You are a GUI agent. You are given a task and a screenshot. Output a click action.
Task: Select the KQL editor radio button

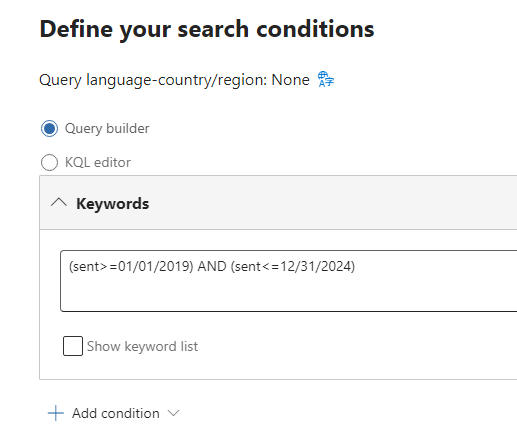coord(49,162)
